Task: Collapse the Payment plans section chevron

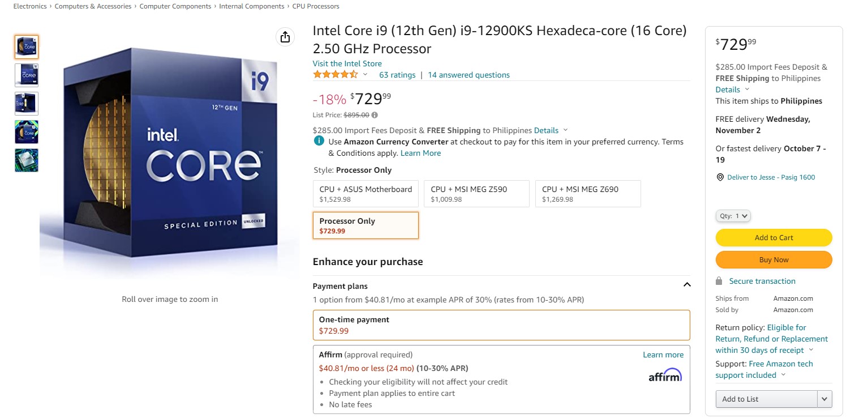Action: point(687,285)
